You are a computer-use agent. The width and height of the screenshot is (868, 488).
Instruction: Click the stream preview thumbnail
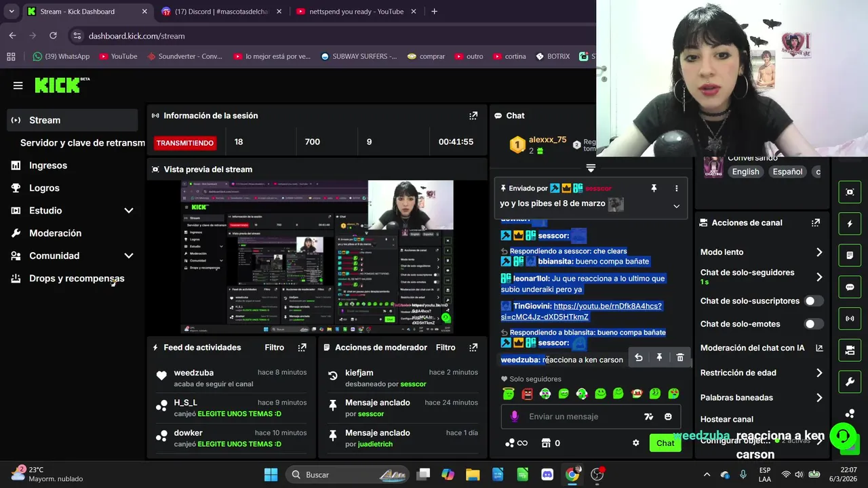click(x=317, y=257)
